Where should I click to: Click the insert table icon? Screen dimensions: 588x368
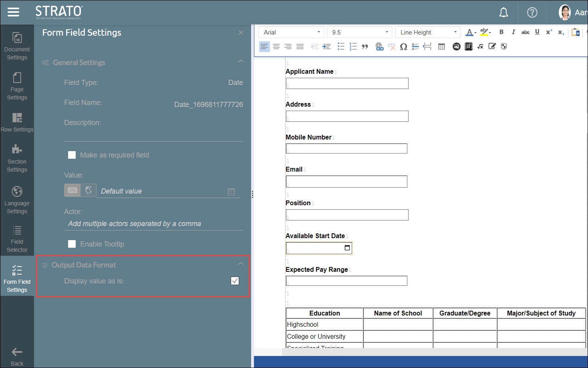441,47
